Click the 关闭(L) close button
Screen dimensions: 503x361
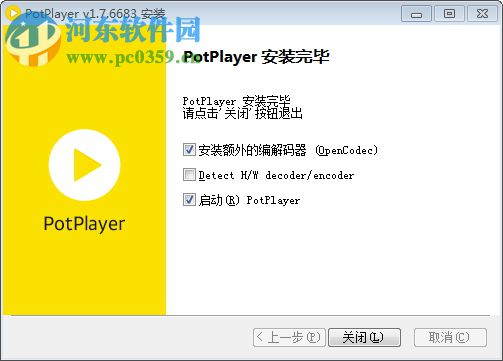364,337
